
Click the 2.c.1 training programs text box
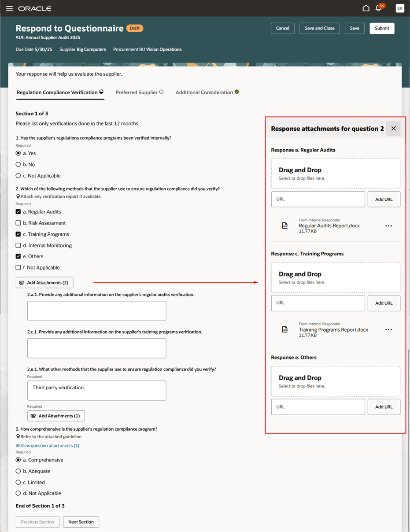pos(96,348)
